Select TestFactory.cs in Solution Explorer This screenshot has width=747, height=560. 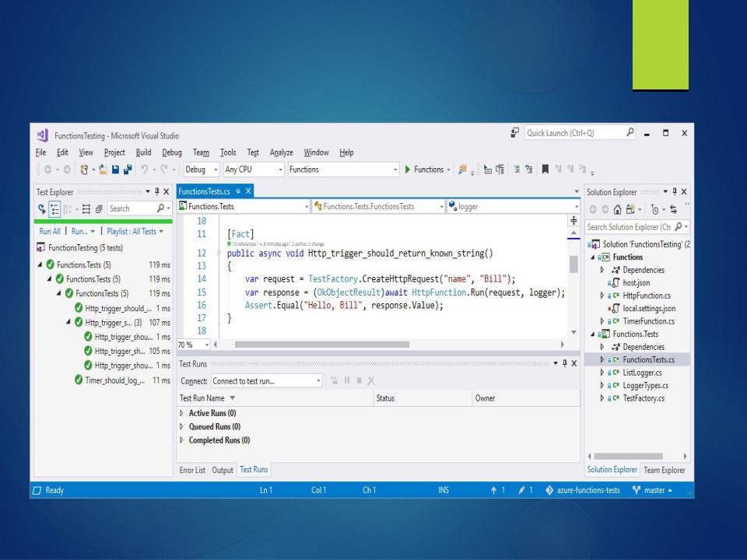tap(644, 398)
